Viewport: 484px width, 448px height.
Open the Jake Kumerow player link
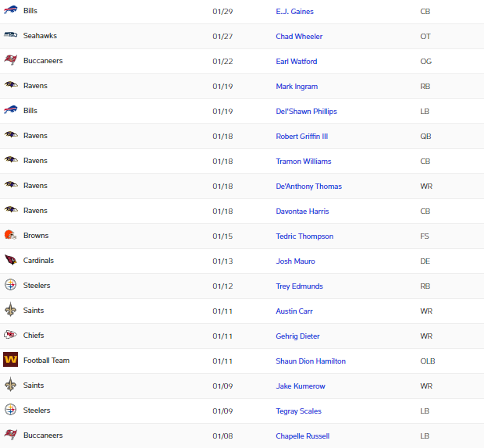pos(301,386)
